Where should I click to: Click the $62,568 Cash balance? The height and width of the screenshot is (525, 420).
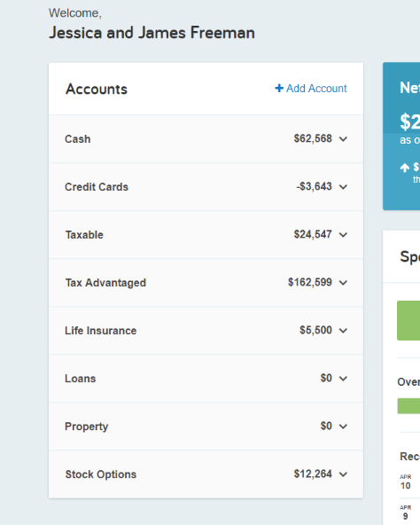(x=313, y=138)
